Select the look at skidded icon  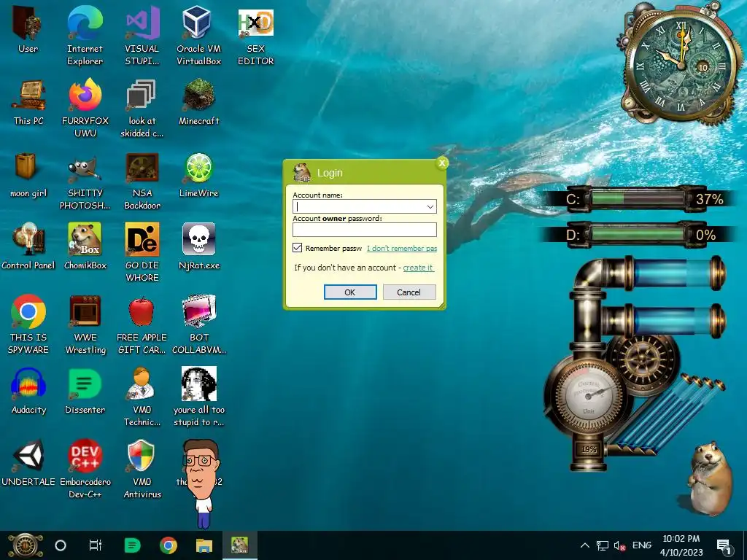pos(142,96)
